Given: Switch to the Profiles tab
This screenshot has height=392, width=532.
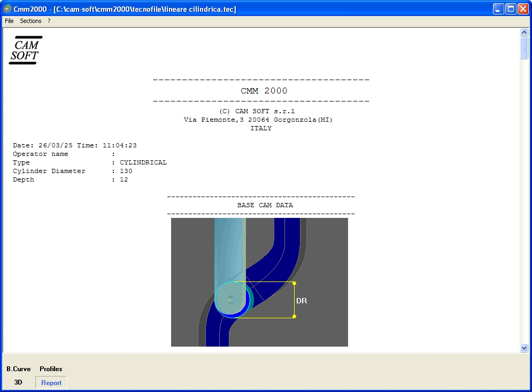Looking at the screenshot, I should point(51,369).
